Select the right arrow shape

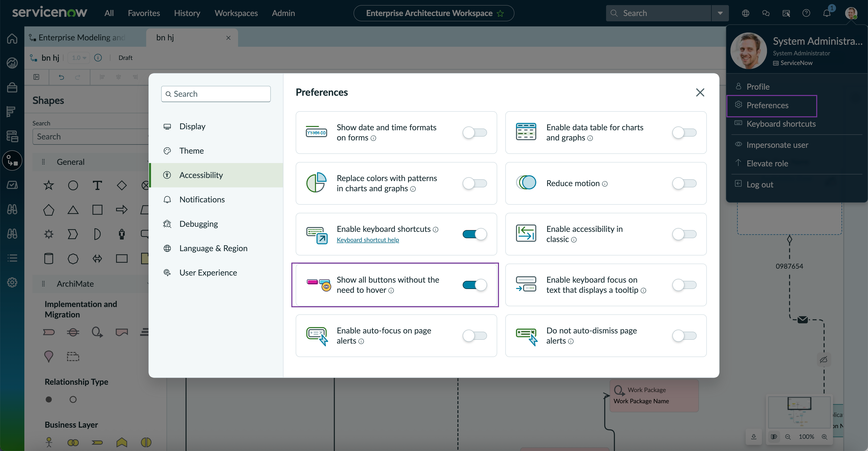pyautogui.click(x=122, y=210)
